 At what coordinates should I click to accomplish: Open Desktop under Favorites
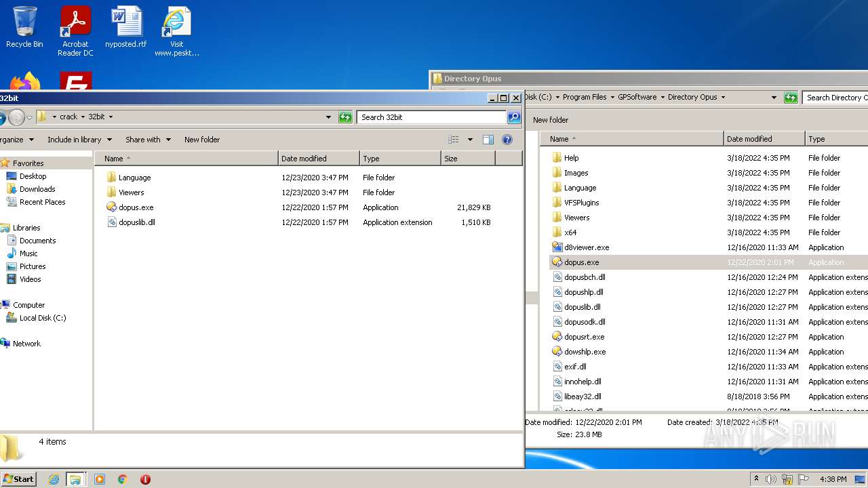click(33, 176)
